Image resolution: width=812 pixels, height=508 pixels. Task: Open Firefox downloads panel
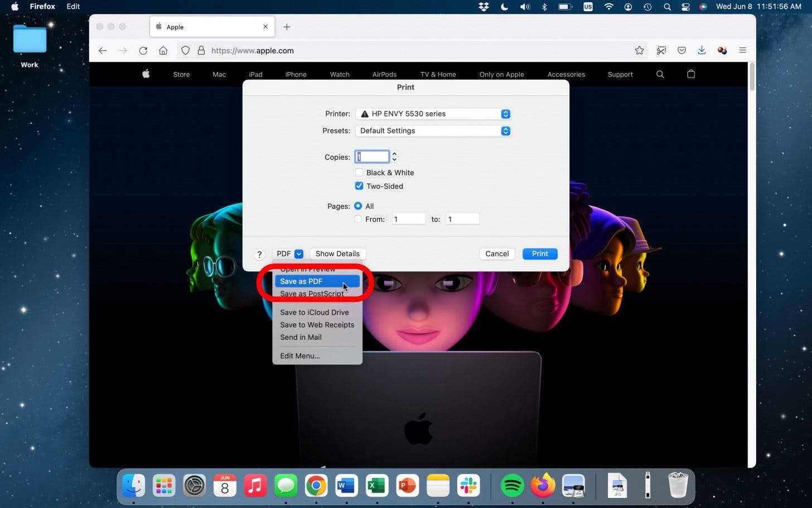(x=702, y=50)
